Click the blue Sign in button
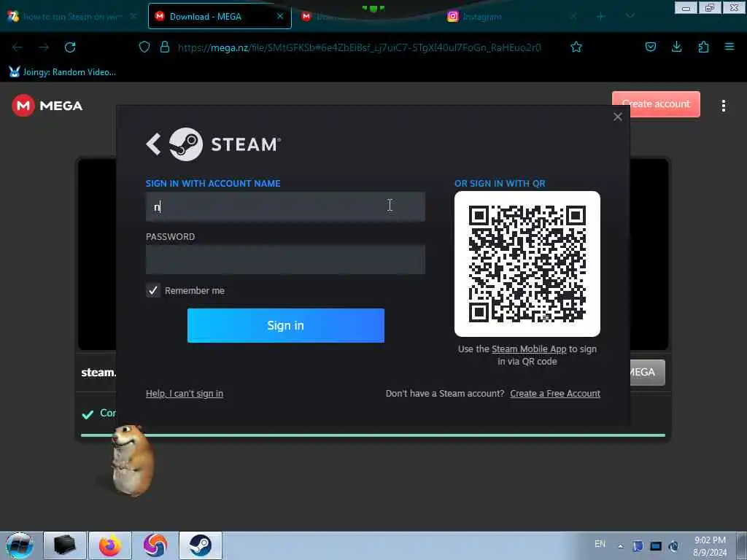Screen dimensions: 747x560 tap(285, 325)
